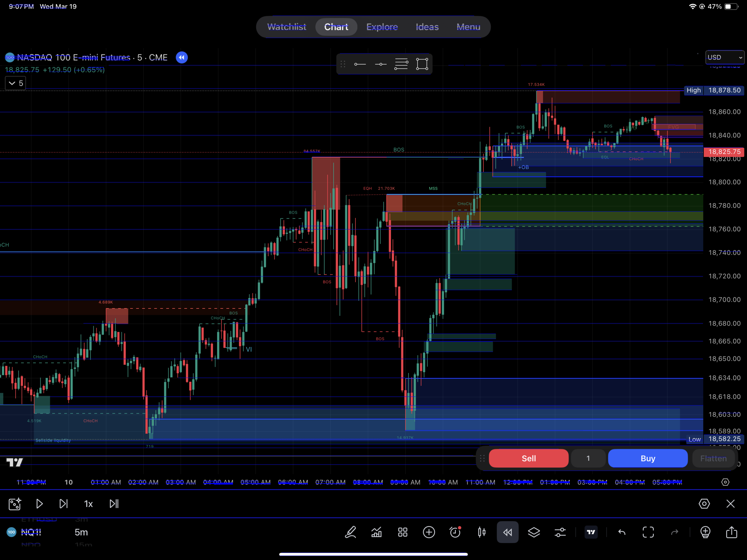Tap the circled plus icon in the bottom toolbar

click(429, 532)
